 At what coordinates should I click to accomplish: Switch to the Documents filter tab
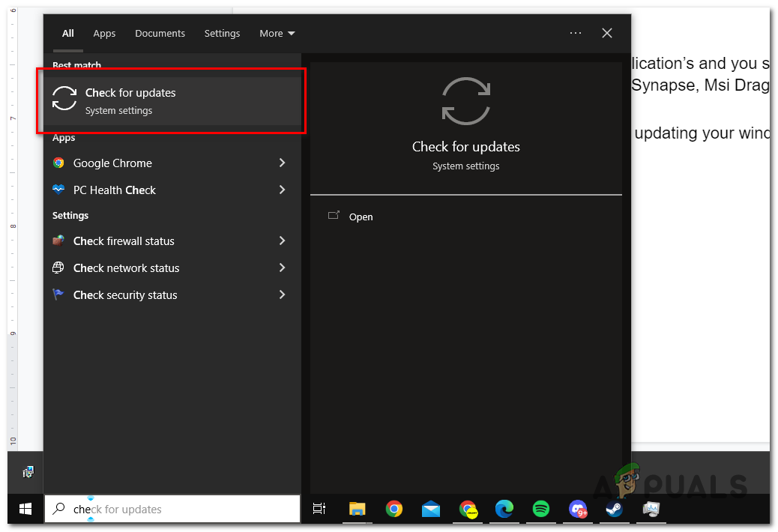click(160, 33)
